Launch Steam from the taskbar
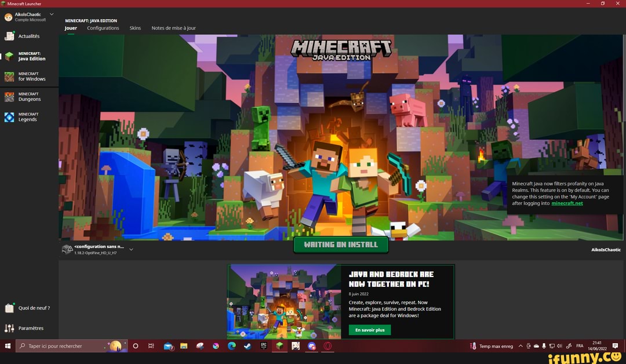The height and width of the screenshot is (364, 626). click(x=247, y=346)
